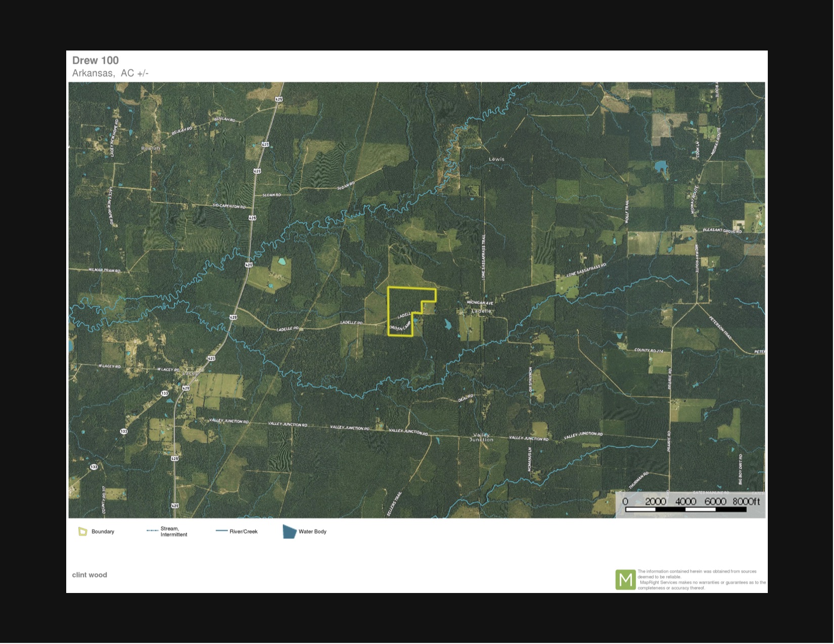This screenshot has height=644, width=834.
Task: Click the Drew 100 map title
Action: tap(96, 61)
